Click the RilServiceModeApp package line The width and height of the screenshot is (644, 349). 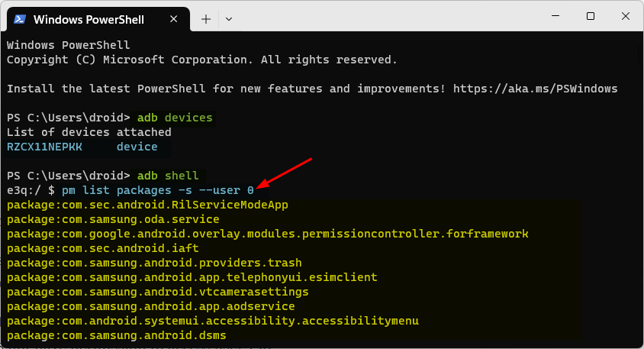click(x=147, y=205)
